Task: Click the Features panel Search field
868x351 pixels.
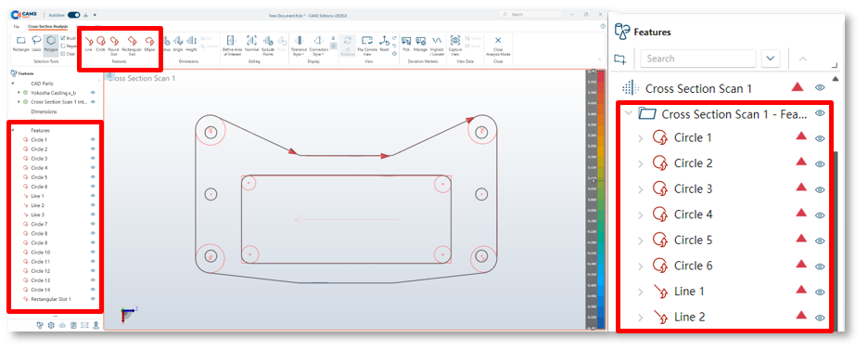Action: (698, 58)
